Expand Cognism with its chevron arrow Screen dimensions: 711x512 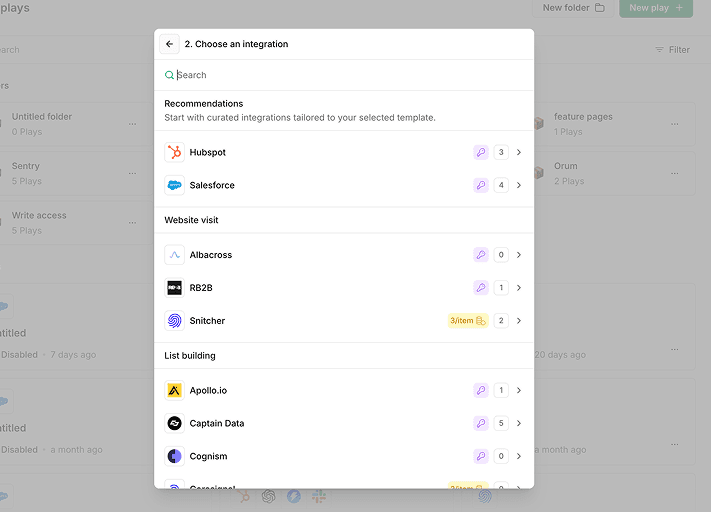(x=519, y=456)
